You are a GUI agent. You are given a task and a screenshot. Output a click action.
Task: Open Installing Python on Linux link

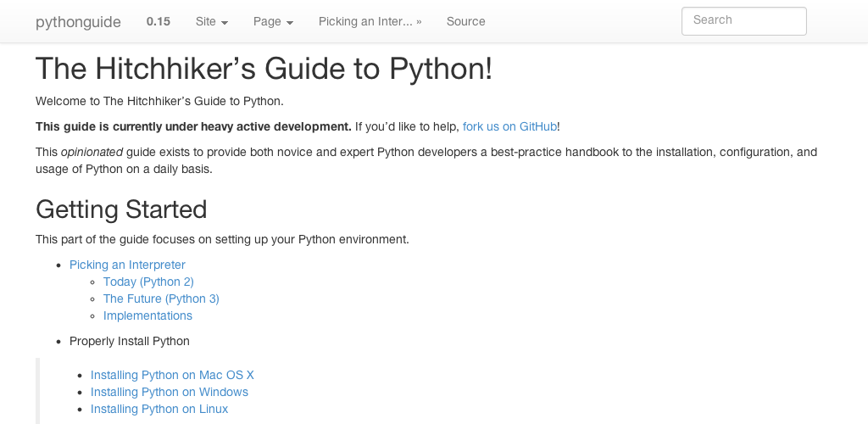click(x=159, y=409)
